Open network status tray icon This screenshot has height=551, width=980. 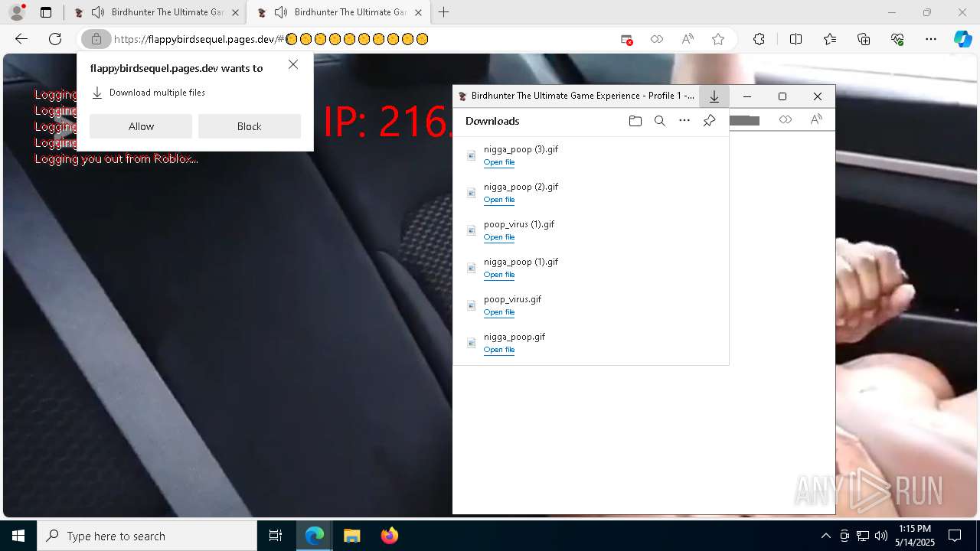[863, 536]
